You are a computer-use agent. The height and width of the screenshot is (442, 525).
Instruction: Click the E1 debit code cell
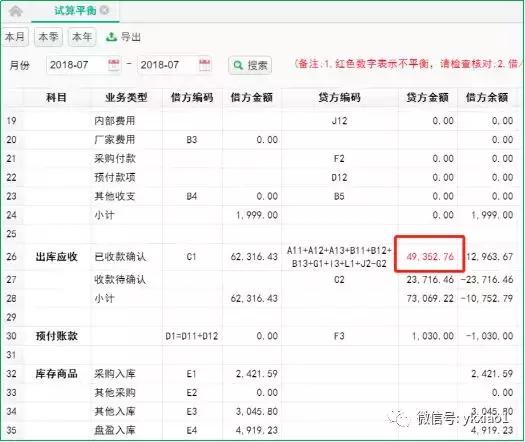192,374
